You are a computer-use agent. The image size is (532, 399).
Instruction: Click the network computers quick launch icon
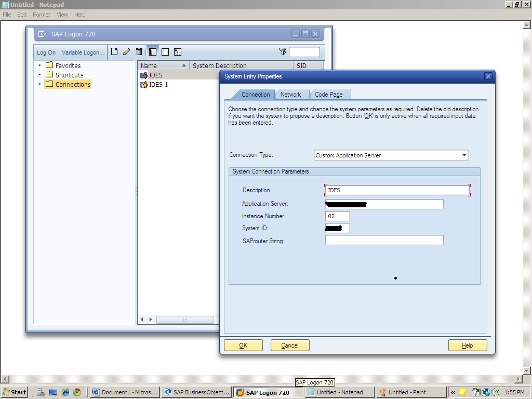[42, 392]
